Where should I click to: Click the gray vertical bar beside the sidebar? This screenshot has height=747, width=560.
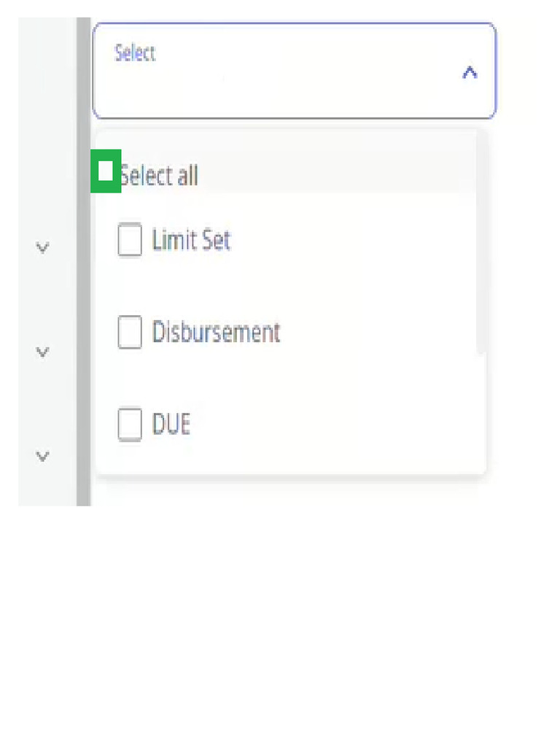point(83,292)
